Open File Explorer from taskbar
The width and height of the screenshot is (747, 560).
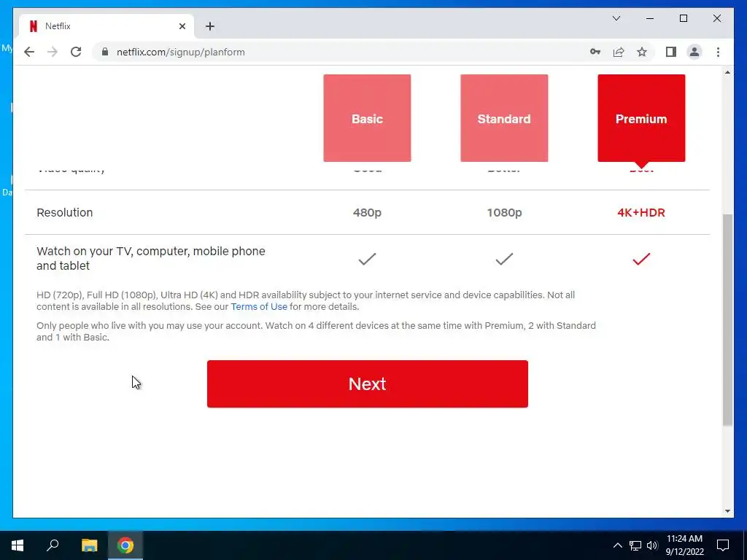(89, 545)
